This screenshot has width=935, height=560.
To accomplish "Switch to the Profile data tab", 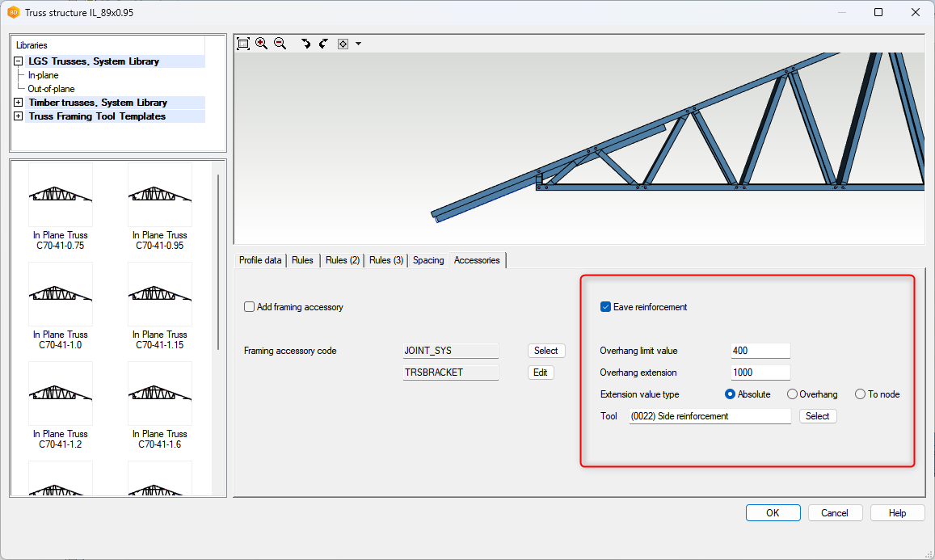I will (260, 260).
